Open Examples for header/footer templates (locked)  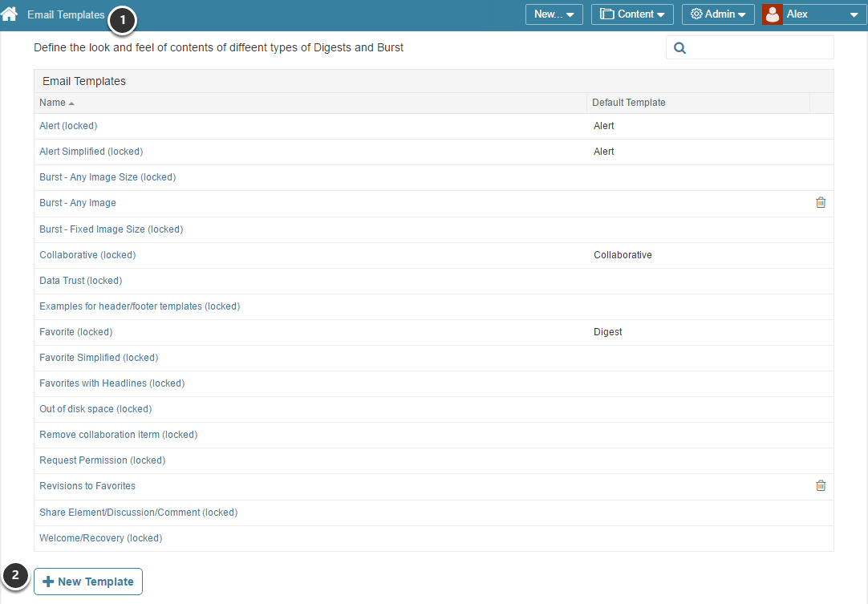pos(140,306)
